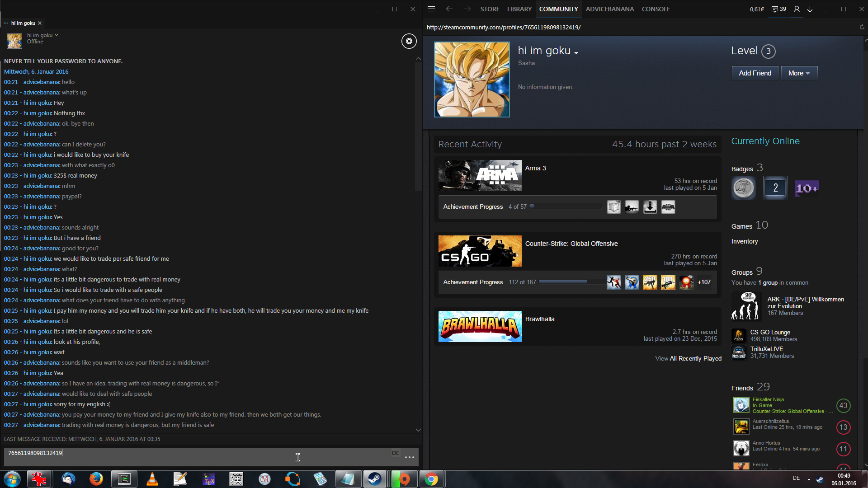Viewport: 868px width, 488px height.
Task: Expand the hi im goku chat name dropdown
Action: [57, 35]
